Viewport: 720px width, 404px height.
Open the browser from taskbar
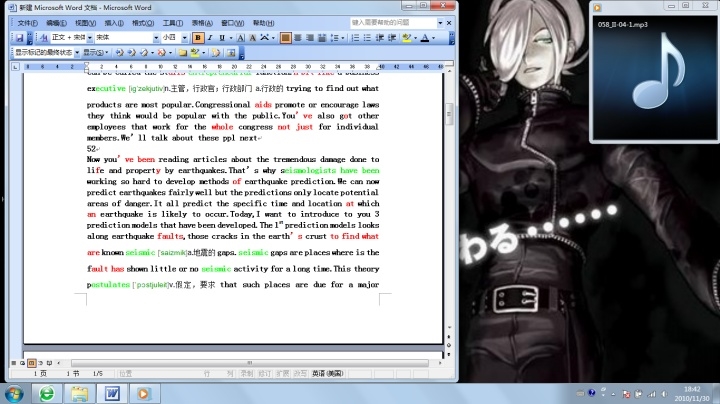(x=47, y=393)
